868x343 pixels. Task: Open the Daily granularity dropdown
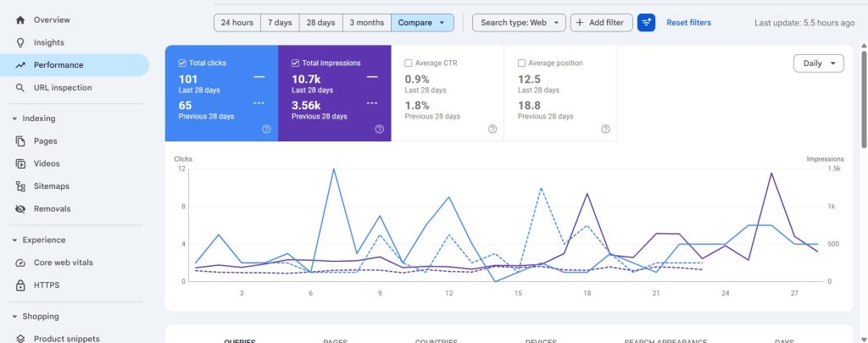(x=819, y=63)
